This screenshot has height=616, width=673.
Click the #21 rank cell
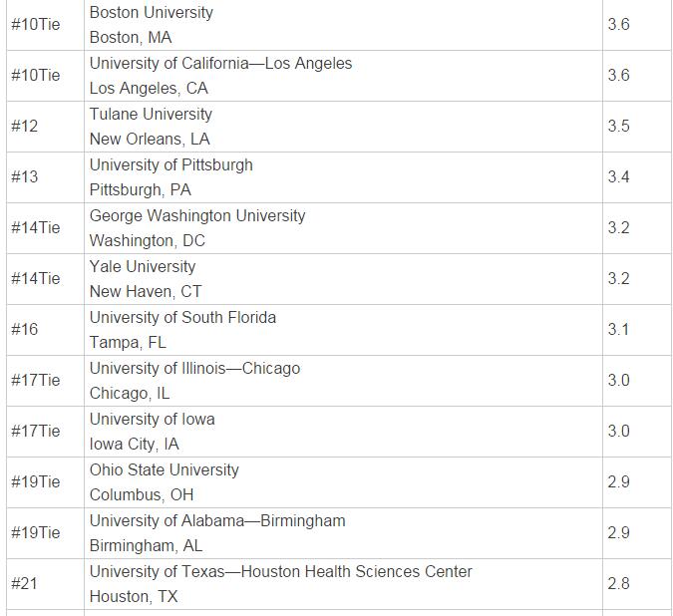pos(24,584)
